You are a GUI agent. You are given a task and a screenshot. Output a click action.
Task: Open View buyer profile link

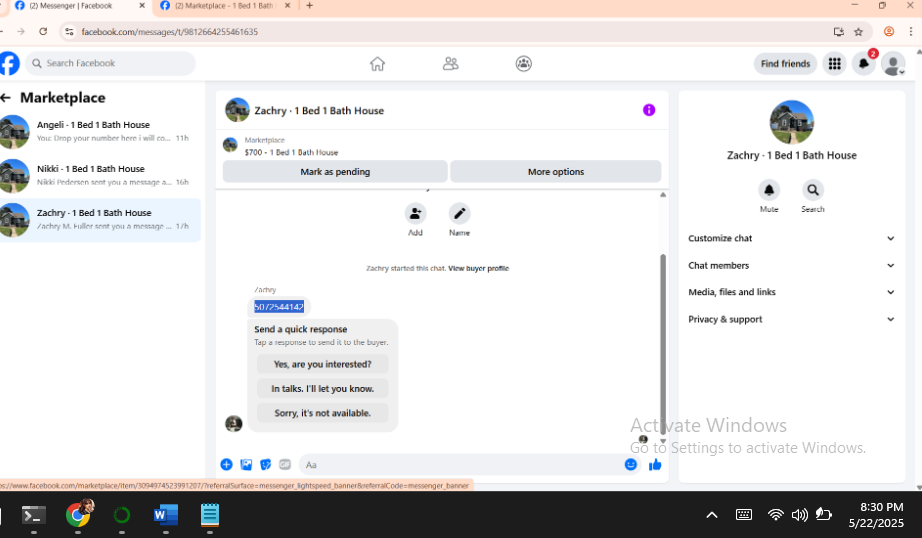(x=479, y=269)
